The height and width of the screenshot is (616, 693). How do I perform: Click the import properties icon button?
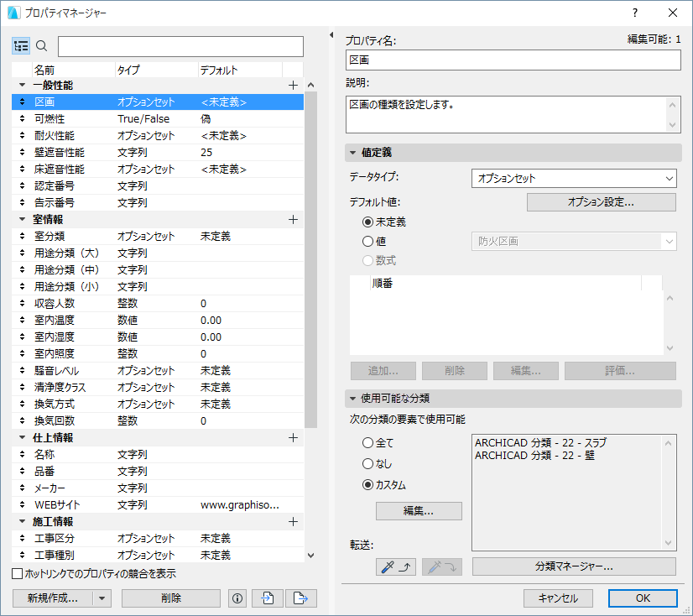268,598
